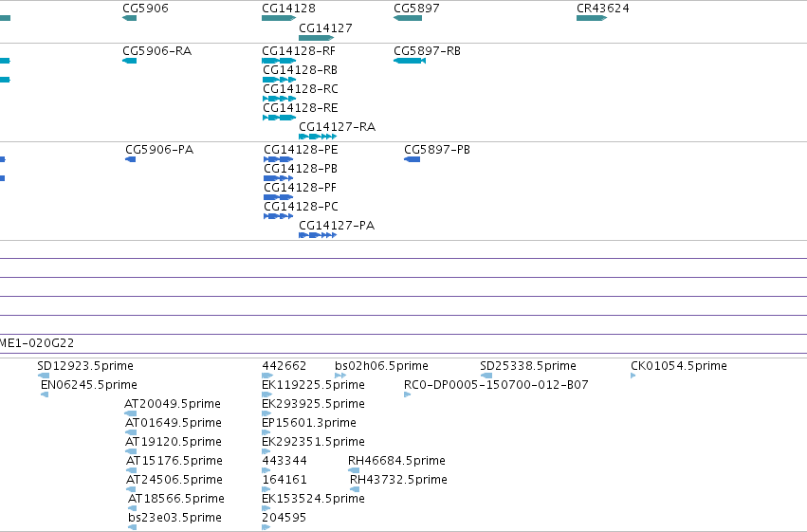Viewport: 807px width, 532px height.
Task: Click the 164161 label text
Action: point(284,480)
